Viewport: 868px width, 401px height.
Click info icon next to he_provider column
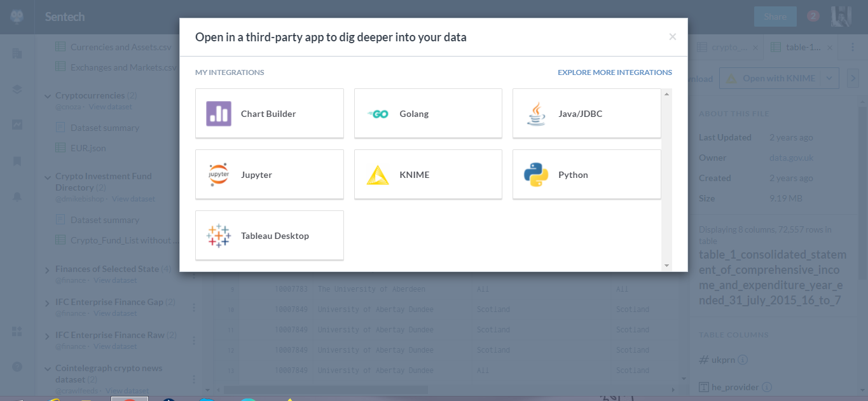[x=766, y=386]
